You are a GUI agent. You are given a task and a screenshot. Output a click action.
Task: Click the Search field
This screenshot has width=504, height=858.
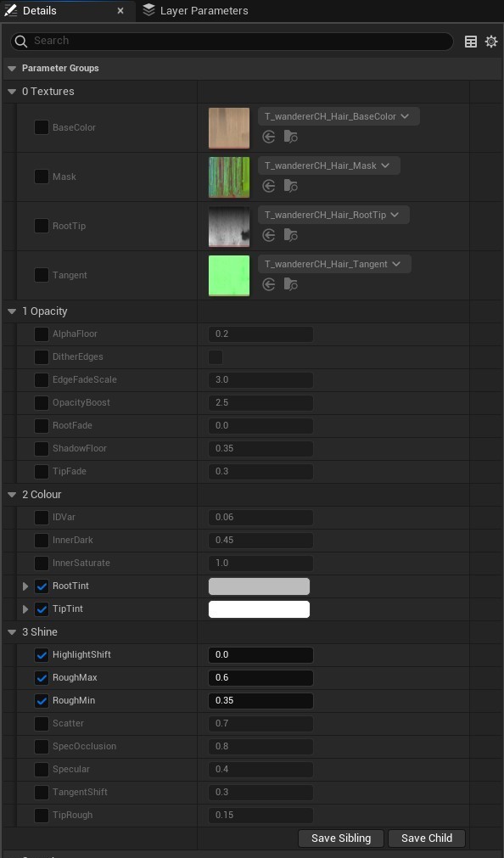[x=232, y=41]
